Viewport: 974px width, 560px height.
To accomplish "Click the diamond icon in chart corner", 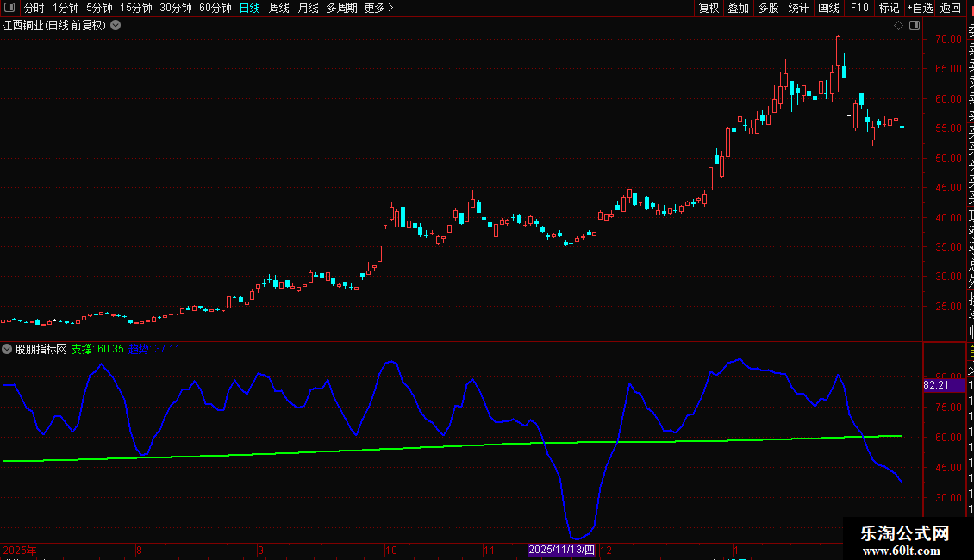I will 898,26.
